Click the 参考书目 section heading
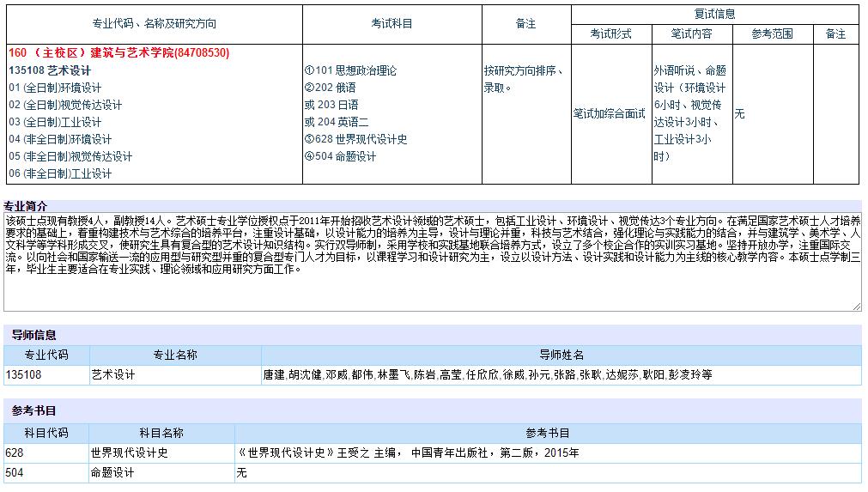 [34, 410]
